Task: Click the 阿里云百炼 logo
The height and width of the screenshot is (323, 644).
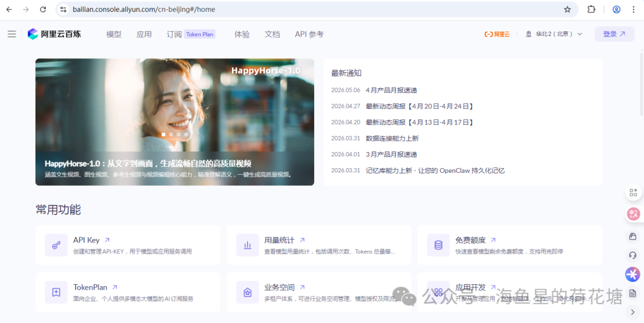Action: pos(54,34)
